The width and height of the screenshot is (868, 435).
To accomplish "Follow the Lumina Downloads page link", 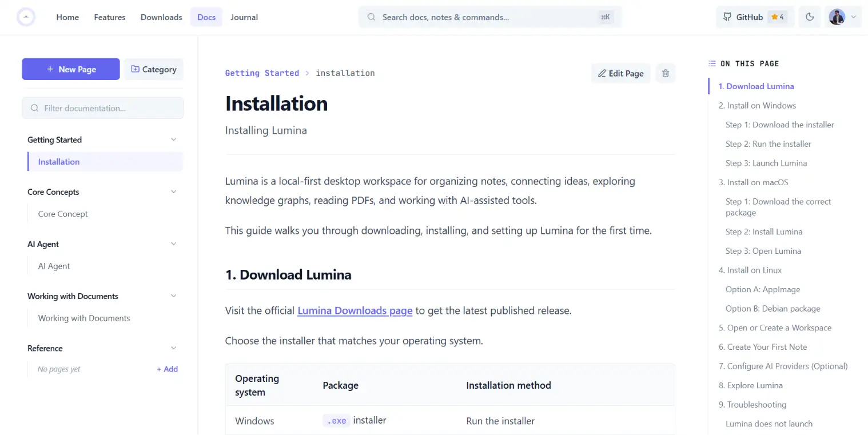I will pyautogui.click(x=355, y=311).
